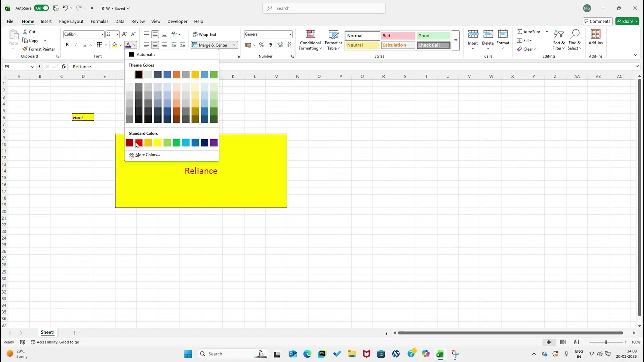Toggle Wrap Text
644x362 pixels.
(205, 34)
